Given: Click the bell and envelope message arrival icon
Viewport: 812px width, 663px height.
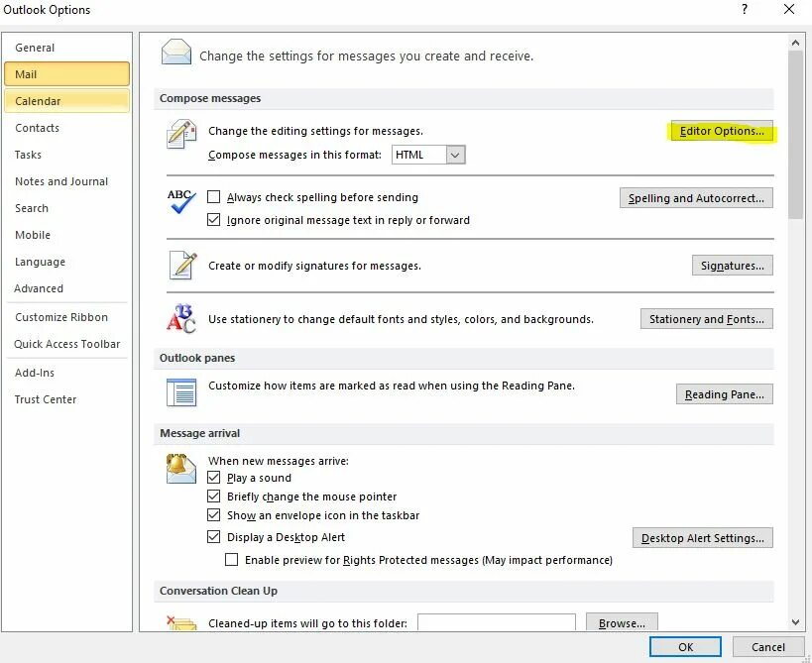Looking at the screenshot, I should click(180, 469).
